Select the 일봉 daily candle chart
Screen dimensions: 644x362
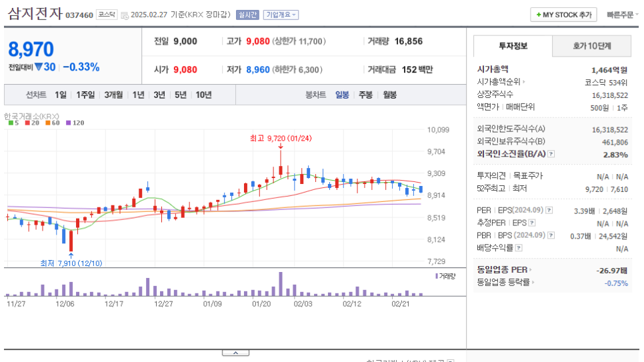pos(342,95)
